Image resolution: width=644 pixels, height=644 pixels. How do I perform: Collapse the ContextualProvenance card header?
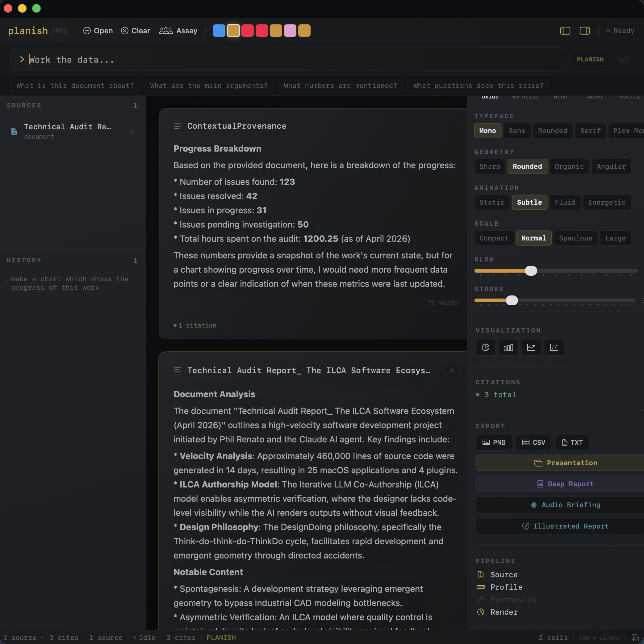(x=178, y=126)
